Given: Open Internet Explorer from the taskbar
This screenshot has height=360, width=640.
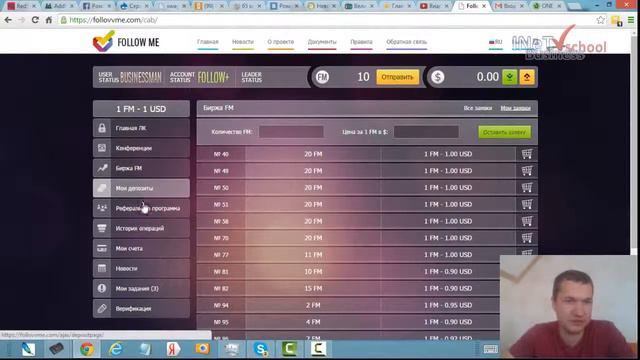Looking at the screenshot, I should tap(116, 349).
